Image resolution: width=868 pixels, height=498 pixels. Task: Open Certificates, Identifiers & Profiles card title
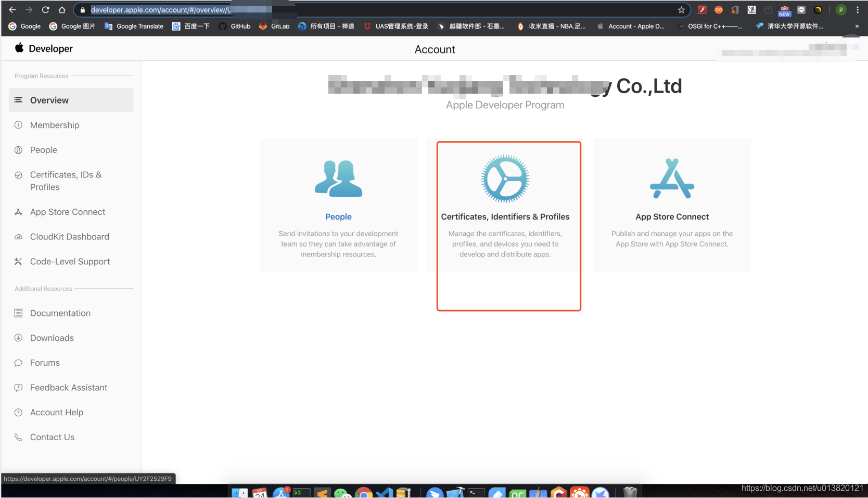pyautogui.click(x=505, y=216)
